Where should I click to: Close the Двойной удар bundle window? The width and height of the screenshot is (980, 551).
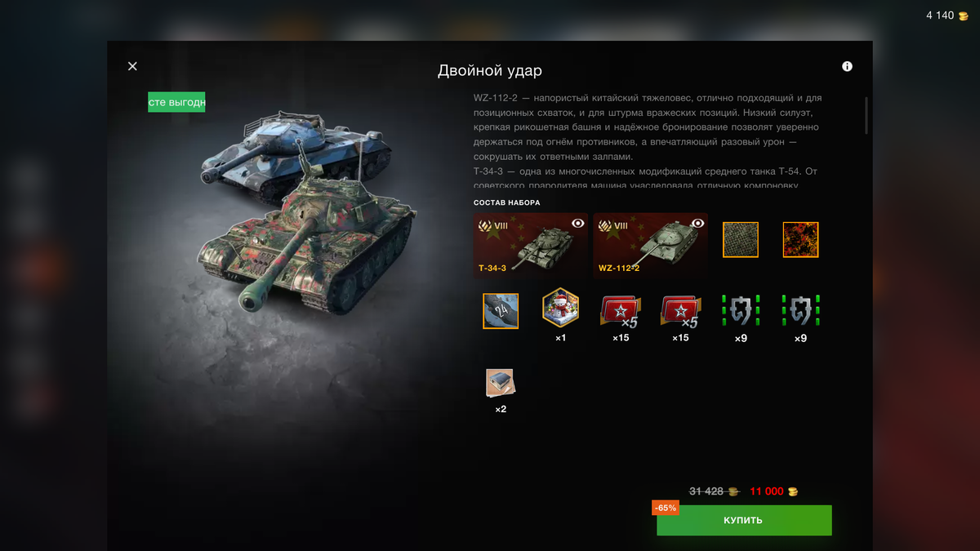click(132, 66)
